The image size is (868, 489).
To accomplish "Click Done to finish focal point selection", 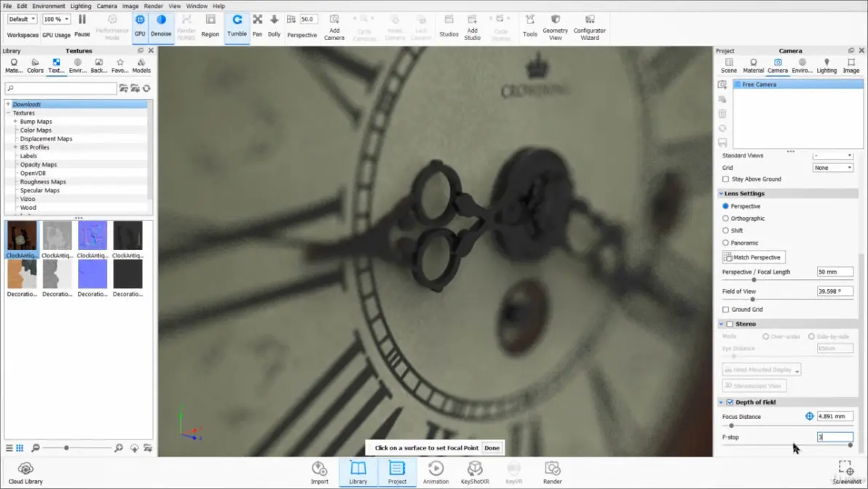I will pyautogui.click(x=492, y=447).
